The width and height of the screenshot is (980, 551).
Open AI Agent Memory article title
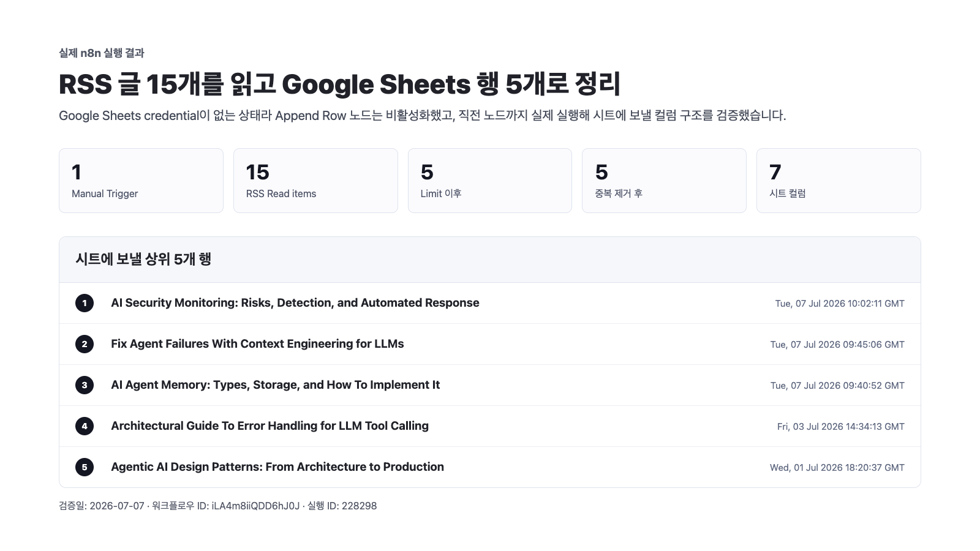275,385
